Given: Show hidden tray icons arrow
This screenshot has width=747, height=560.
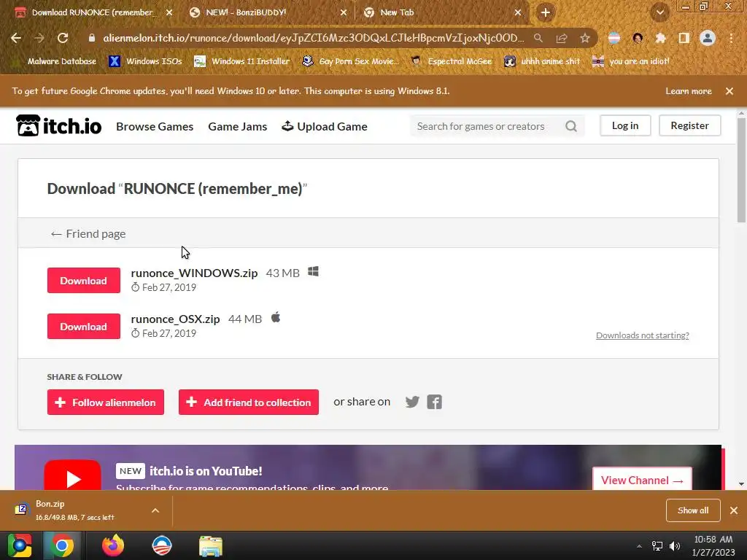Looking at the screenshot, I should click(639, 546).
